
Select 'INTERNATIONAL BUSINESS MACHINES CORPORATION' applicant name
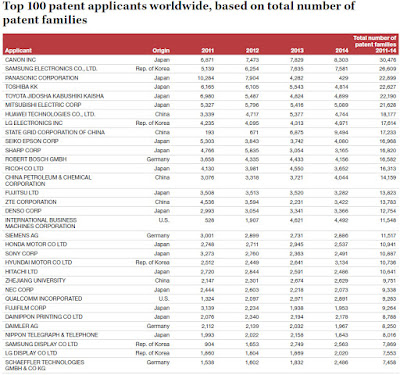coord(41,223)
